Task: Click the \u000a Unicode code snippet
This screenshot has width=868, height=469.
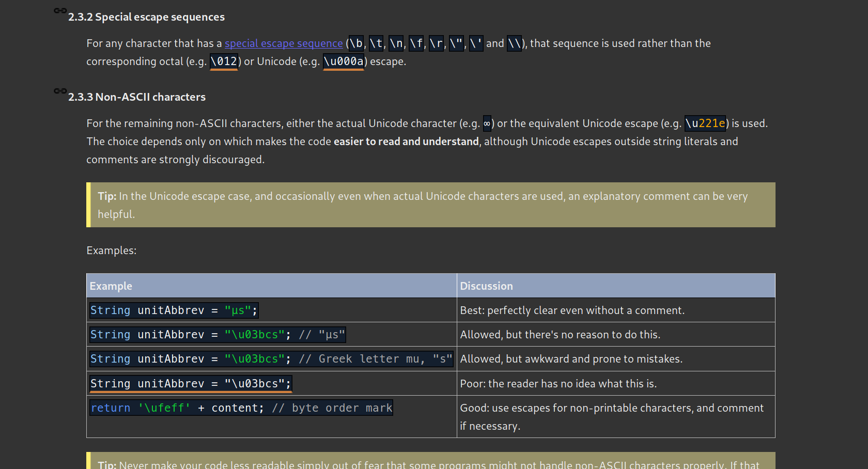Action: click(x=343, y=61)
